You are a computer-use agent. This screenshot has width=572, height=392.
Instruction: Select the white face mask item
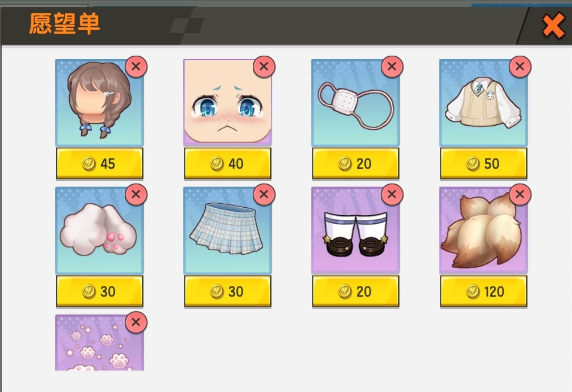[x=355, y=102]
